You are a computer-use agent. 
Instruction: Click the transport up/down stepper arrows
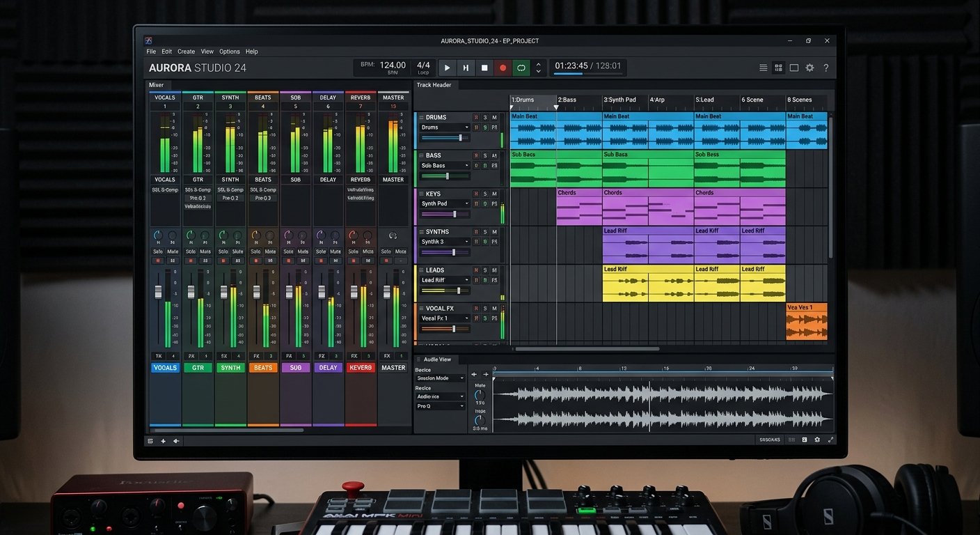537,68
